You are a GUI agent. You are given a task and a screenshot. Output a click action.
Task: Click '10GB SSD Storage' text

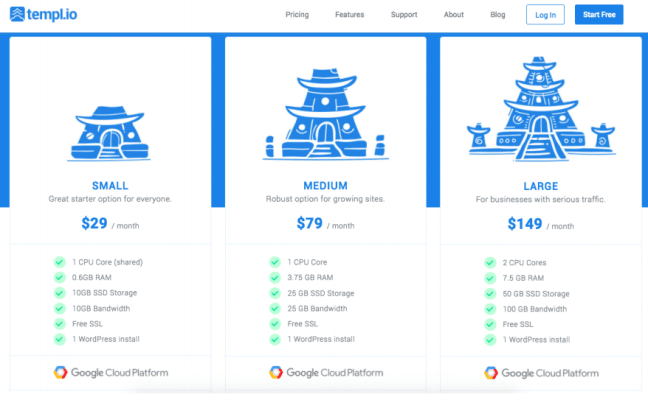click(105, 293)
